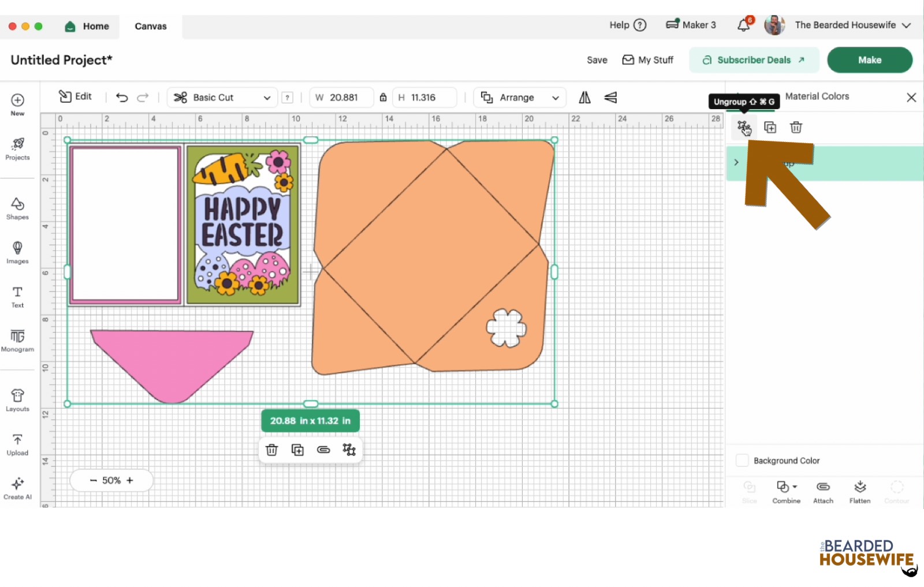Viewport: 924px width, 587px height.
Task: Open Create AI in the sidebar
Action: 17,488
